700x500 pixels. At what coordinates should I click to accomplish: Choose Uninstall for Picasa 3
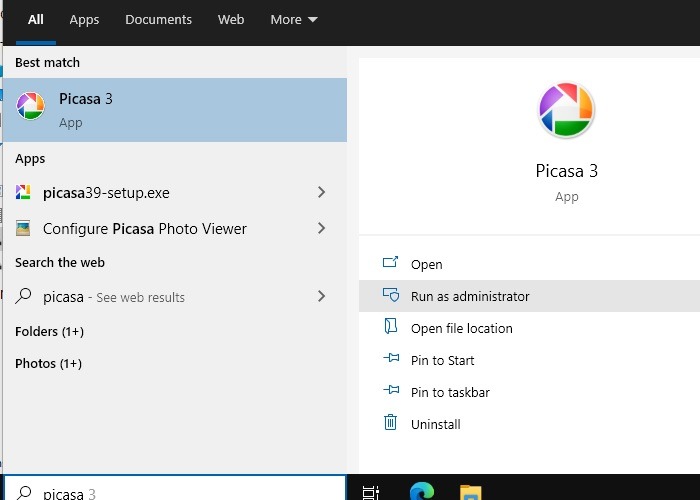[529, 424]
